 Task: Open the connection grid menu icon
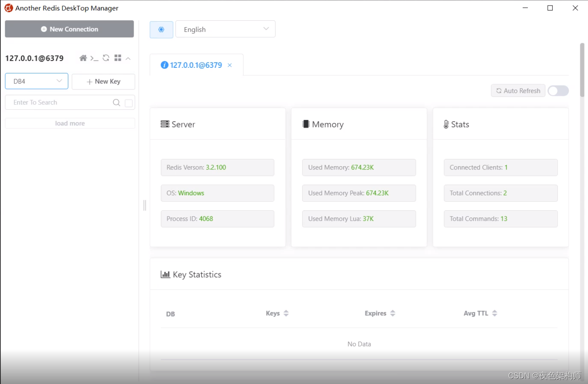(118, 58)
